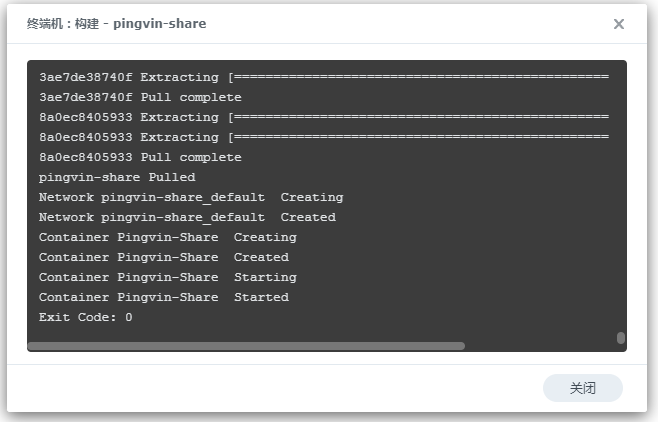The width and height of the screenshot is (658, 422).
Task: Click the second '8a0ec8405933 Extracting' line
Action: pyautogui.click(x=128, y=137)
